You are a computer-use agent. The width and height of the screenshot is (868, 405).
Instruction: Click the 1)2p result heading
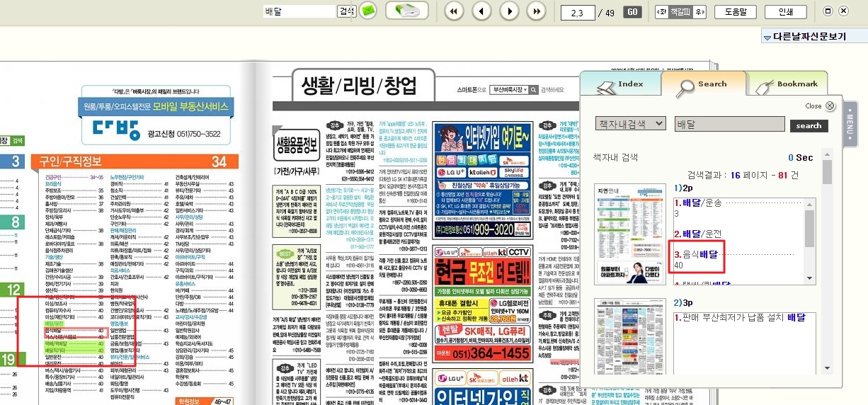[683, 188]
